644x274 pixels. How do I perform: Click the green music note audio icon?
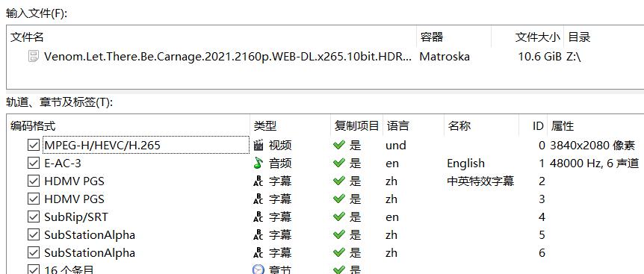click(258, 164)
